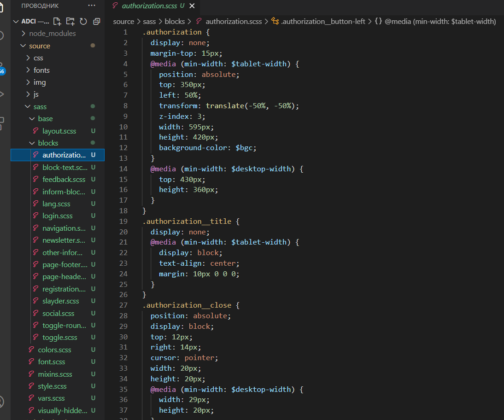Image resolution: width=504 pixels, height=420 pixels.
Task: Expand the node_modules folder
Action: 52,34
